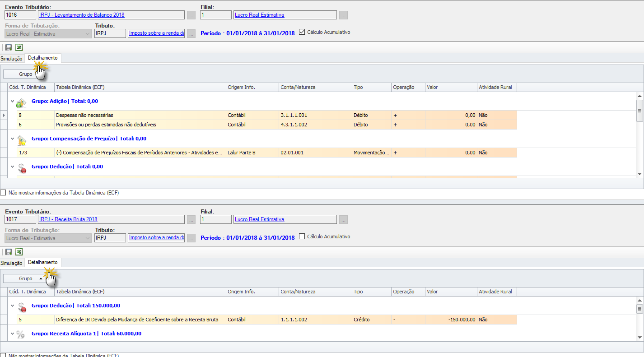Click scrollbar thumb of the event 1016 grid

tap(639, 111)
